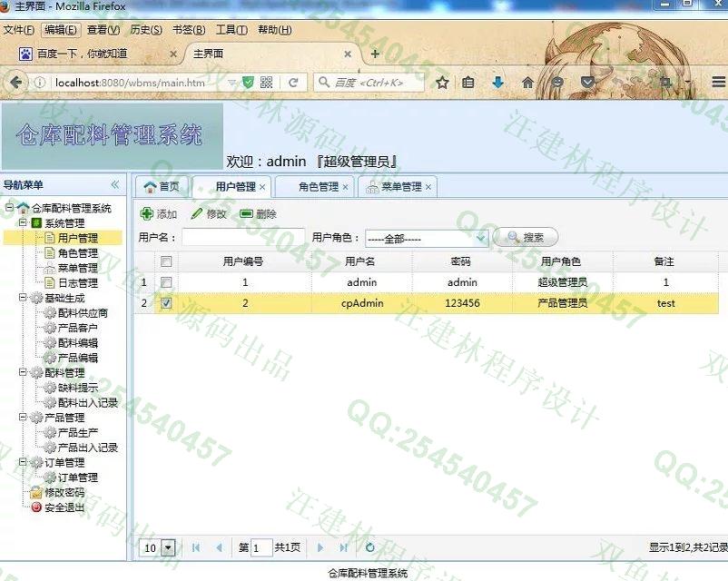Click the Firefox downloads arrow icon
The width and height of the screenshot is (728, 581).
click(x=497, y=83)
